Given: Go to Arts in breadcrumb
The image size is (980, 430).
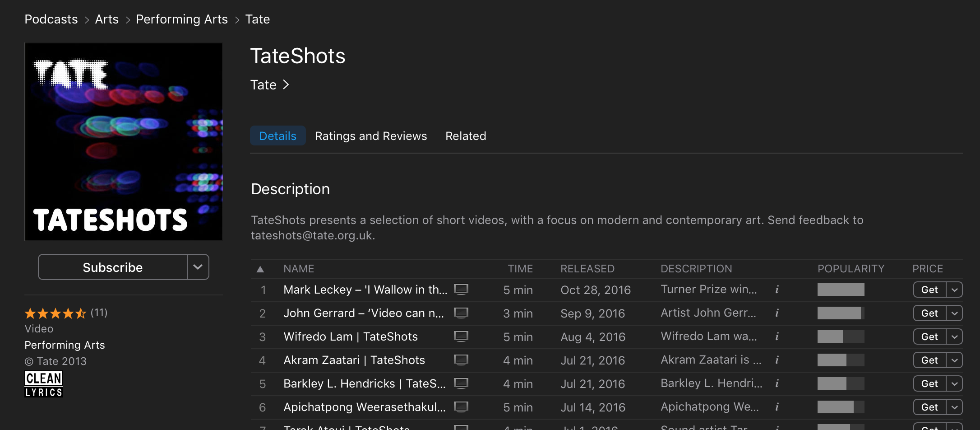Looking at the screenshot, I should tap(107, 19).
